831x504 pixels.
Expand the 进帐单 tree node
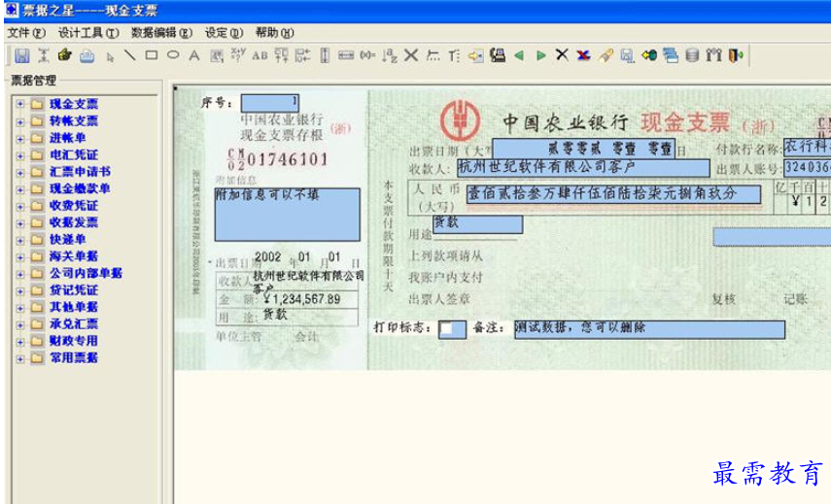coord(20,138)
